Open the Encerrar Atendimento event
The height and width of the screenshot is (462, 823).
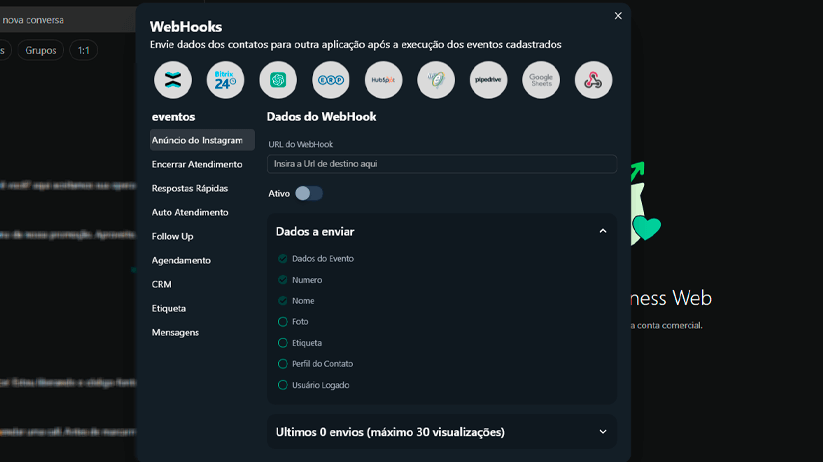[197, 164]
